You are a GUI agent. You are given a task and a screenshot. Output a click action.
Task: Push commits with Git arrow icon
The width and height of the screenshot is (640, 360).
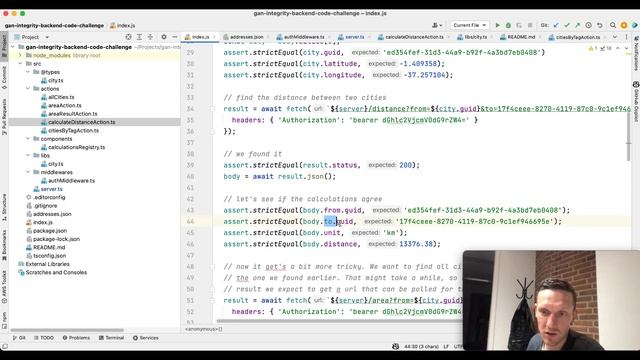point(578,25)
